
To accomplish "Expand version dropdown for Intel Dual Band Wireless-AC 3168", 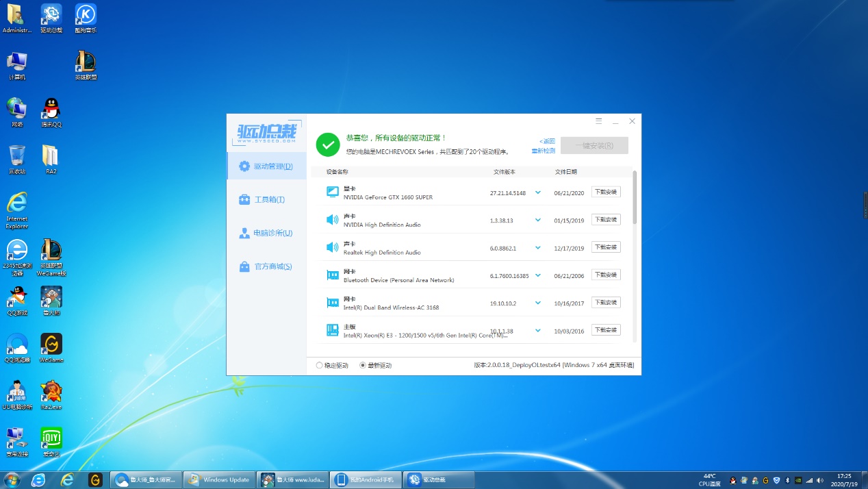I will point(538,303).
